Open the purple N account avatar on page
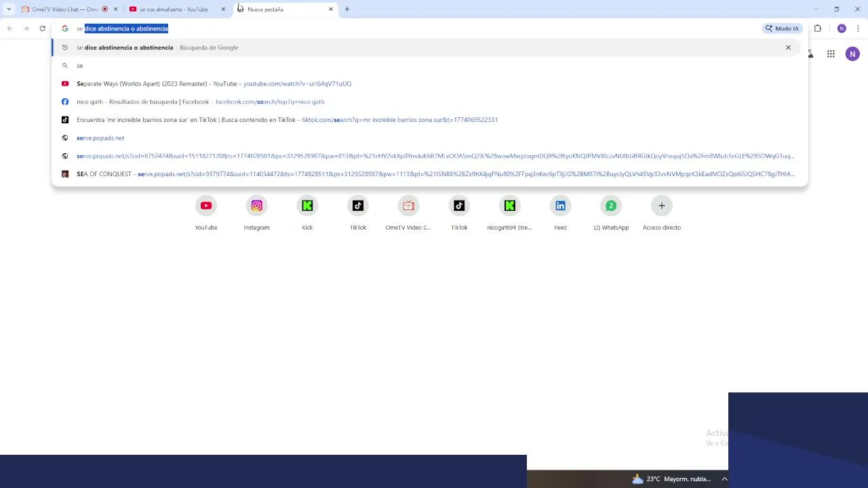 tap(852, 54)
